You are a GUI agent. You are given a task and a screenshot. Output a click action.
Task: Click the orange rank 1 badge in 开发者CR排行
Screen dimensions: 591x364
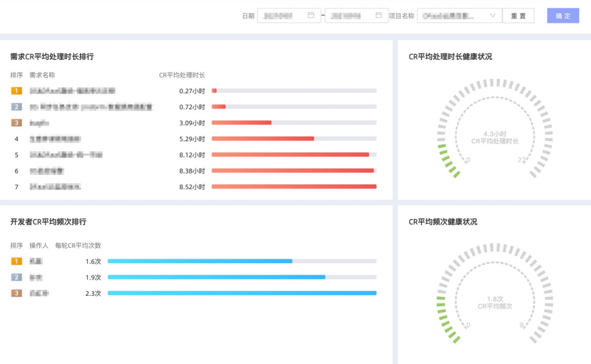point(16,261)
